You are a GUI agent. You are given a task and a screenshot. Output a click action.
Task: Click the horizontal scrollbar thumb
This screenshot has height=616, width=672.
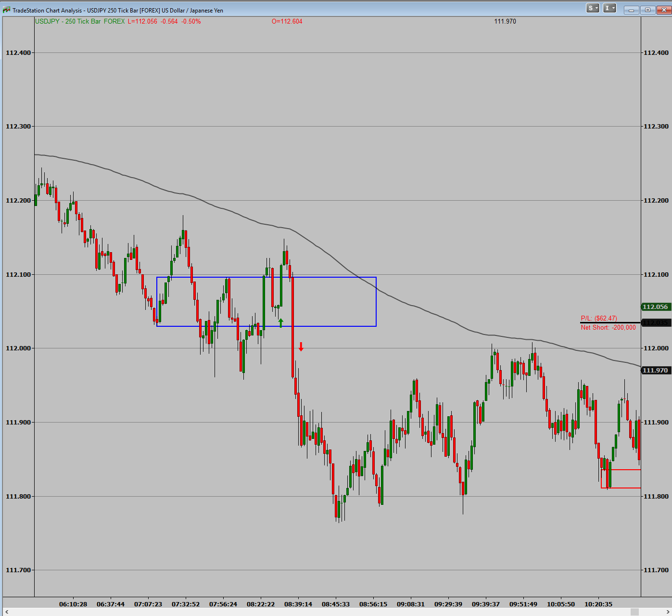pos(634,612)
